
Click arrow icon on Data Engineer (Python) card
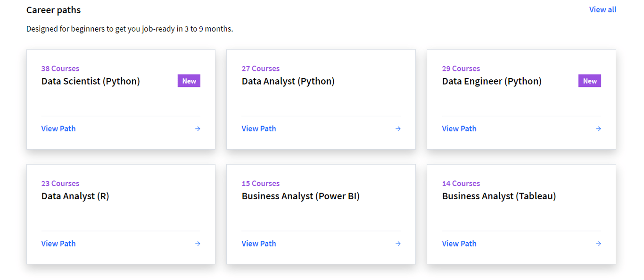(x=598, y=129)
